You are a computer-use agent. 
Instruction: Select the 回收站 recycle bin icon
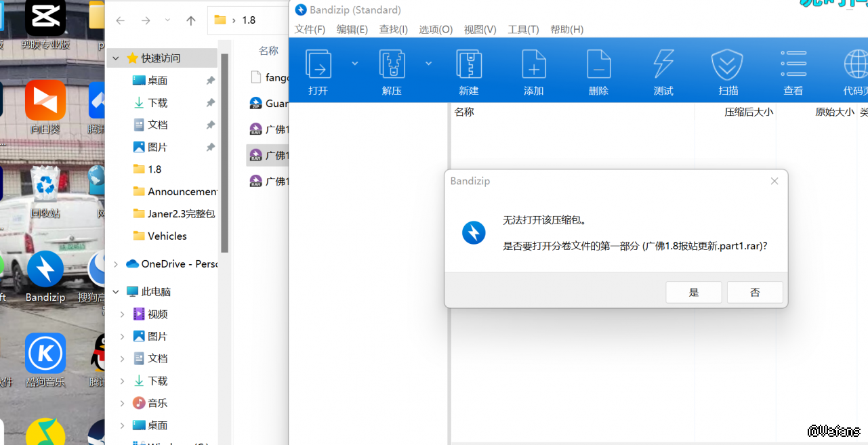45,184
